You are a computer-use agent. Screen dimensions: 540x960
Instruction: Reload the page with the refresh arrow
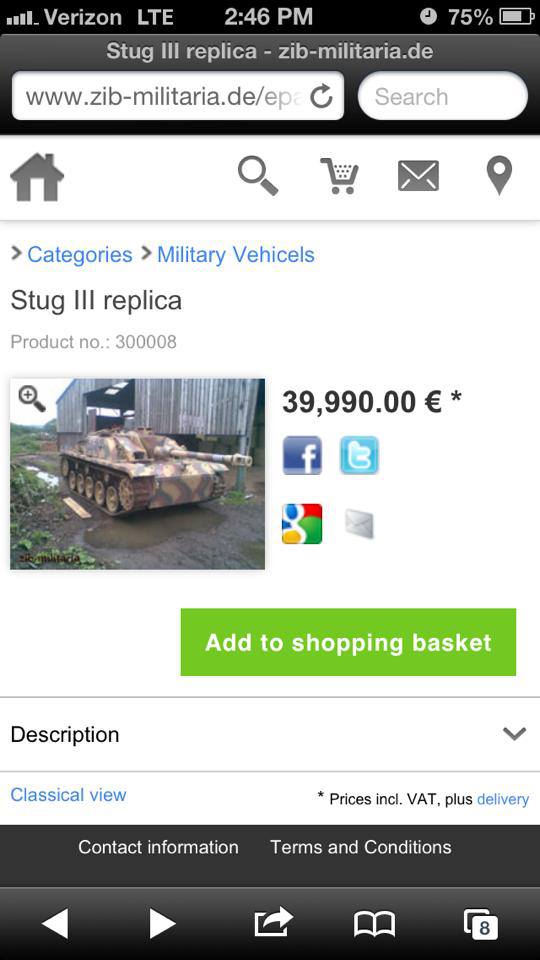point(321,96)
